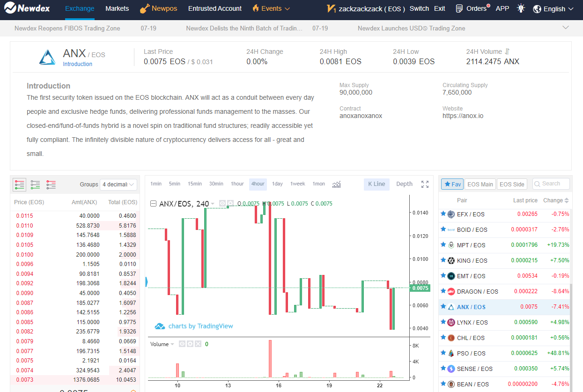Open the Volume indicator dropdown arrow
Image resolution: width=583 pixels, height=392 pixels.
[172, 344]
